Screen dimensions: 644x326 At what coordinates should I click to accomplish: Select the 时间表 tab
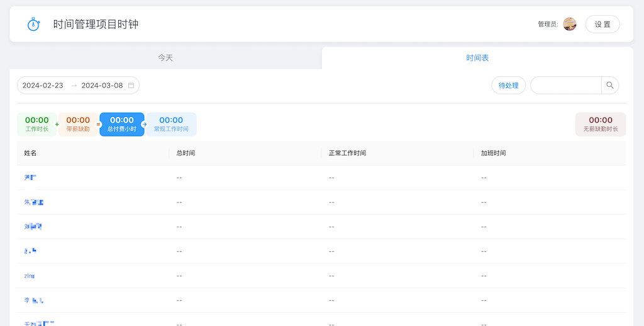(477, 58)
